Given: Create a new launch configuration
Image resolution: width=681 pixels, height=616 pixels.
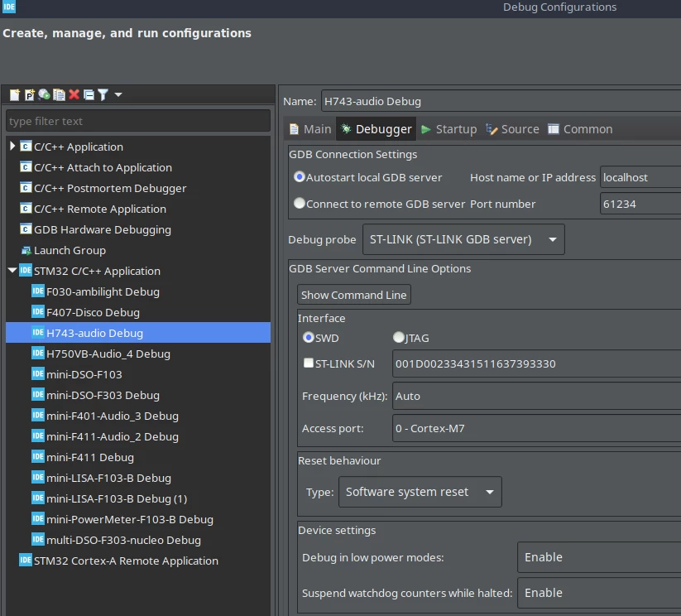Looking at the screenshot, I should click(15, 94).
